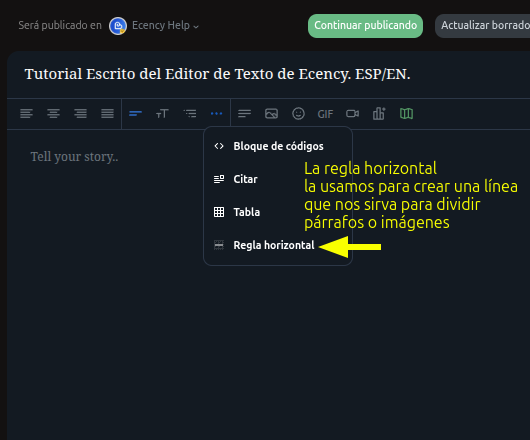Click Continuar publicando button

click(x=365, y=26)
